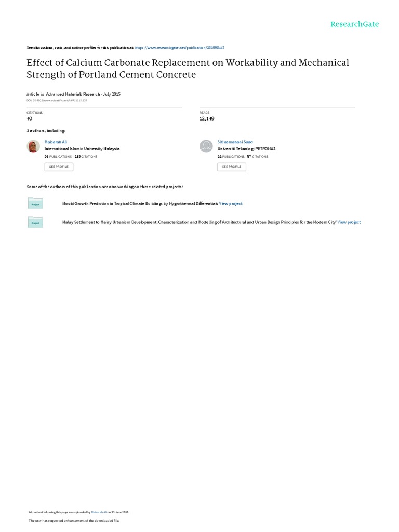This screenshot has height=532, width=399.
Task: Click the Mould Growth project folder icon
Action: click(x=35, y=204)
